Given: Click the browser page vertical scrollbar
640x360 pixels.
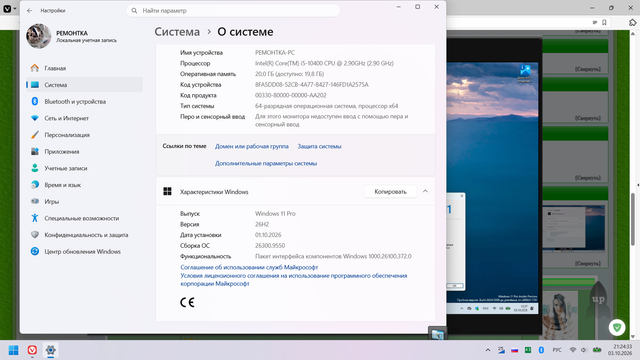Looking at the screenshot, I should (633, 218).
